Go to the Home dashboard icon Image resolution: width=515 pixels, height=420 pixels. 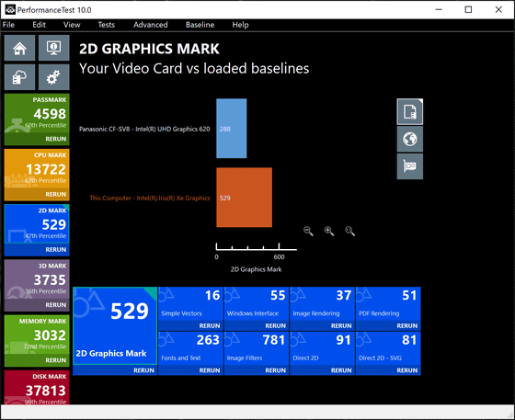19,48
